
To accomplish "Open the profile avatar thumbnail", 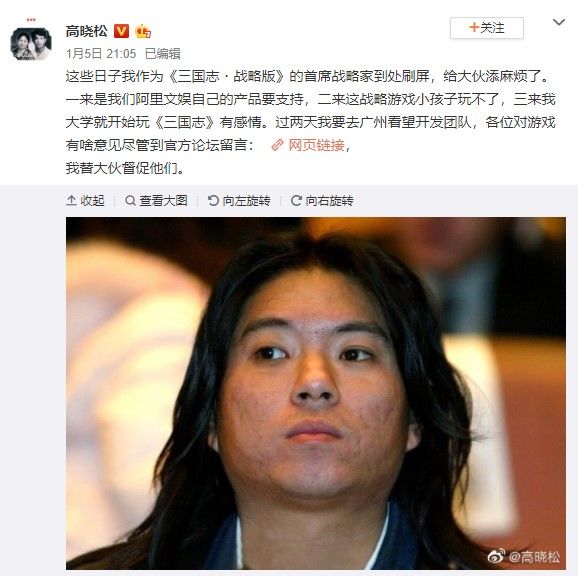I will (31, 43).
